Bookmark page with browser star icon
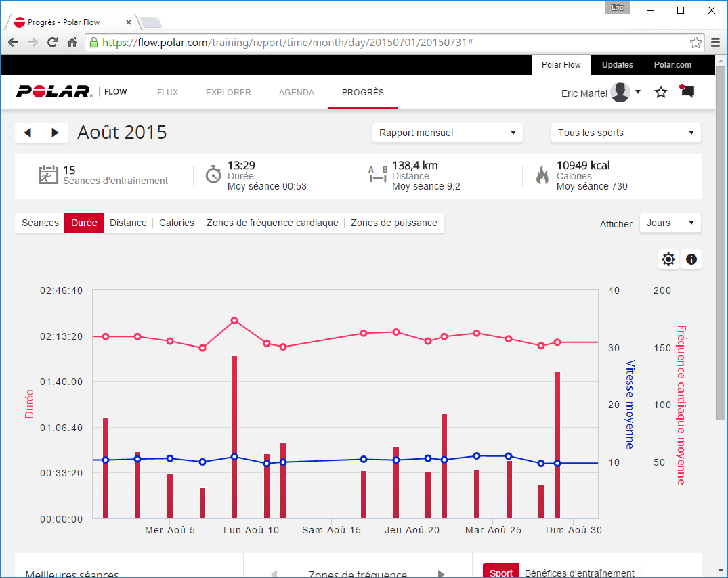 click(x=695, y=43)
